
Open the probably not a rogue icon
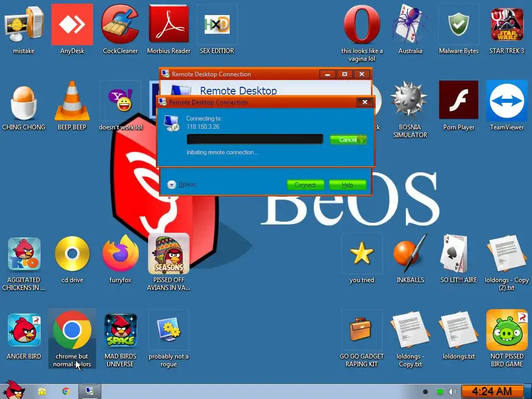[x=169, y=339]
